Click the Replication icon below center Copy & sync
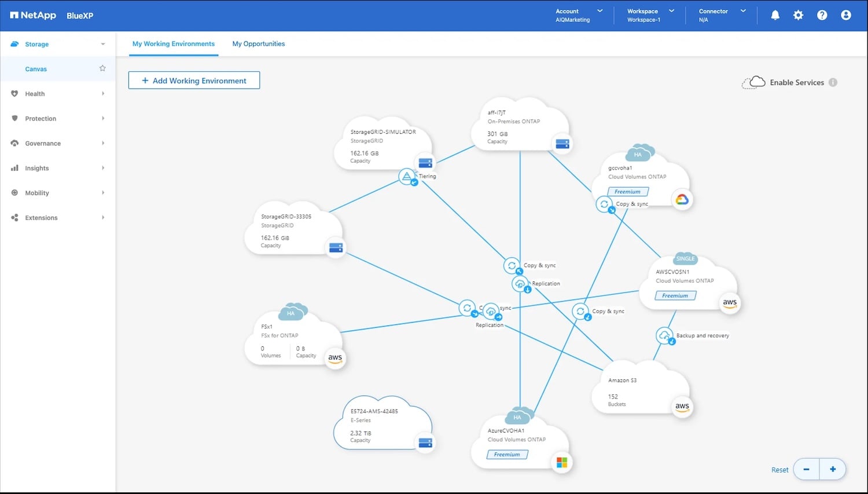The height and width of the screenshot is (494, 868). [x=521, y=284]
